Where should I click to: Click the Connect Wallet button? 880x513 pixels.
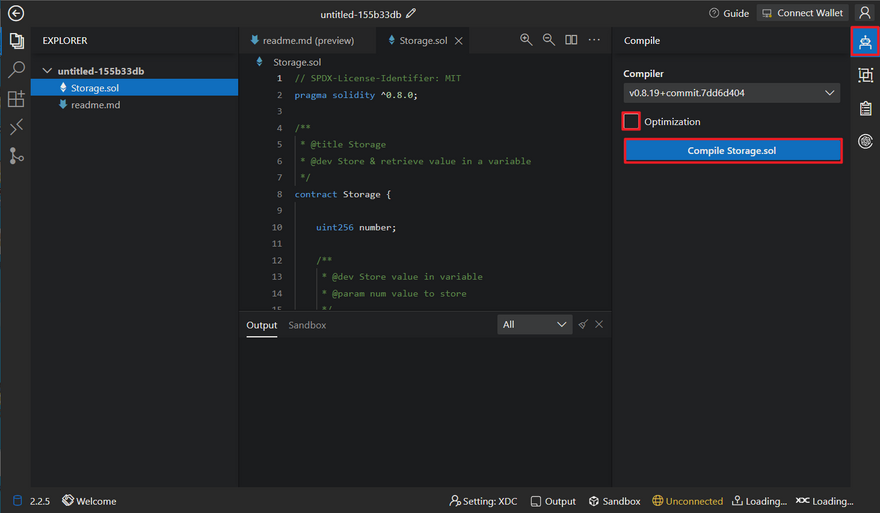pos(803,13)
